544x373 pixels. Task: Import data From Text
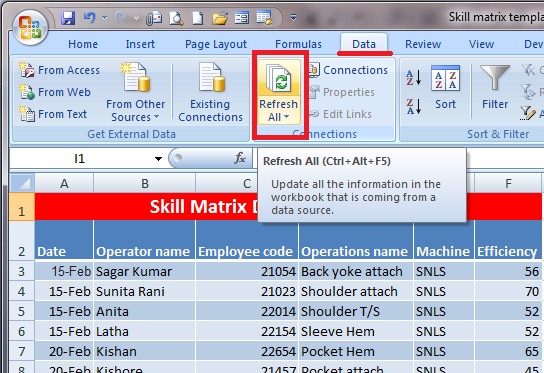point(53,114)
